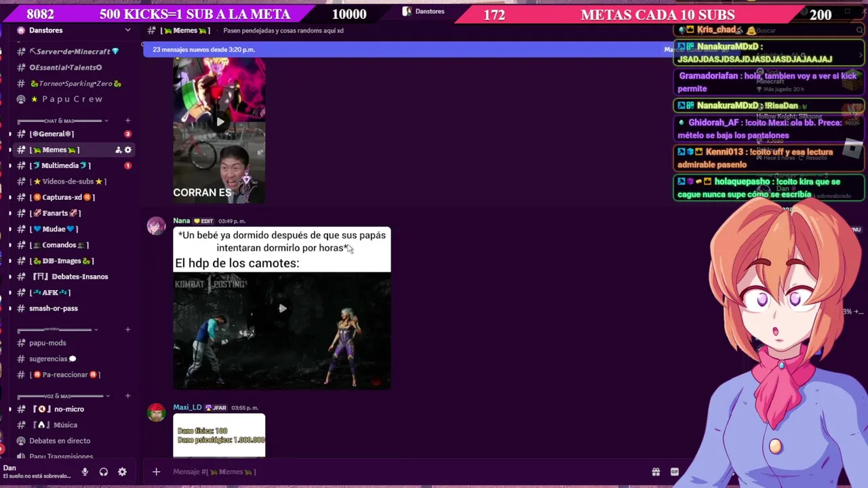The width and height of the screenshot is (868, 488).
Task: Focus the Mensaje #Memes input field
Action: [407, 472]
